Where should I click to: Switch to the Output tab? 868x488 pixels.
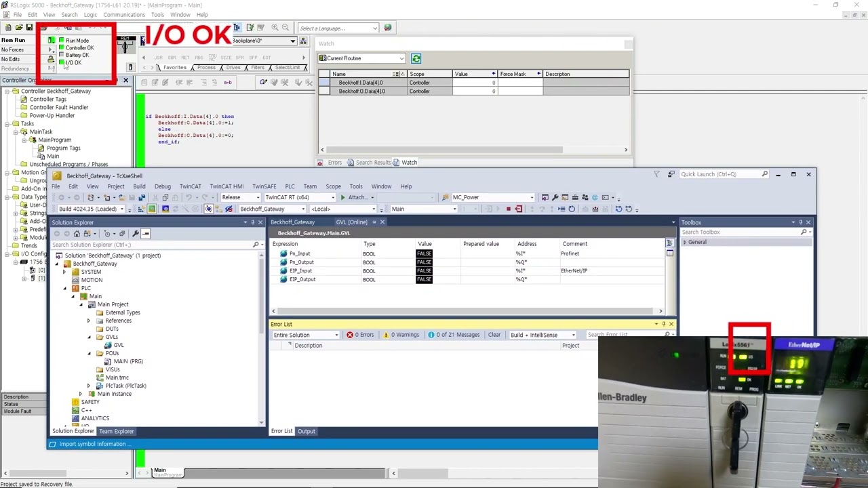pyautogui.click(x=307, y=431)
